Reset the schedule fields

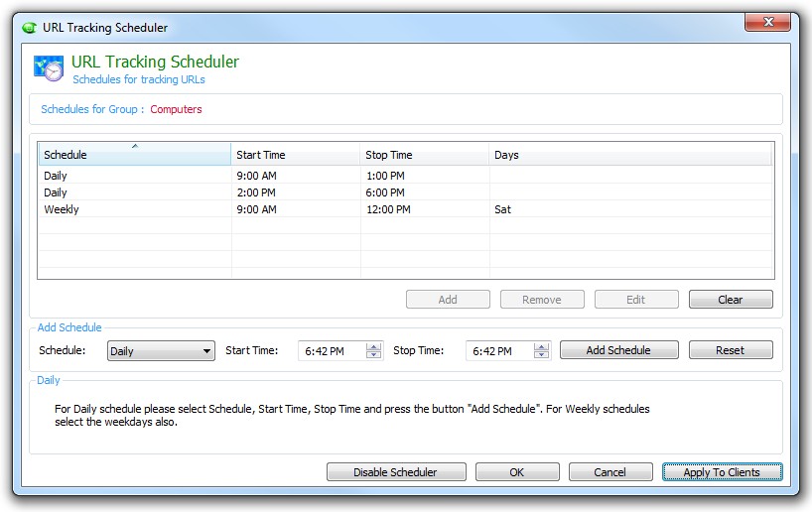pyautogui.click(x=730, y=350)
